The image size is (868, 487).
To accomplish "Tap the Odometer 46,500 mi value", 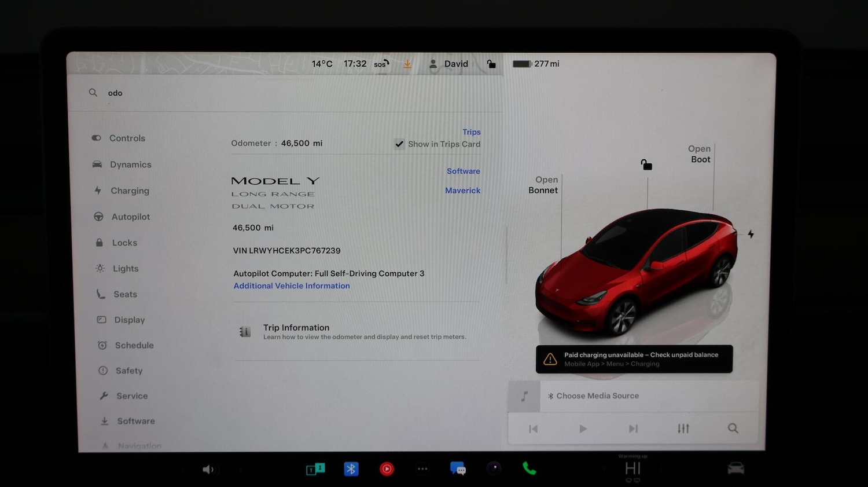I will (301, 143).
